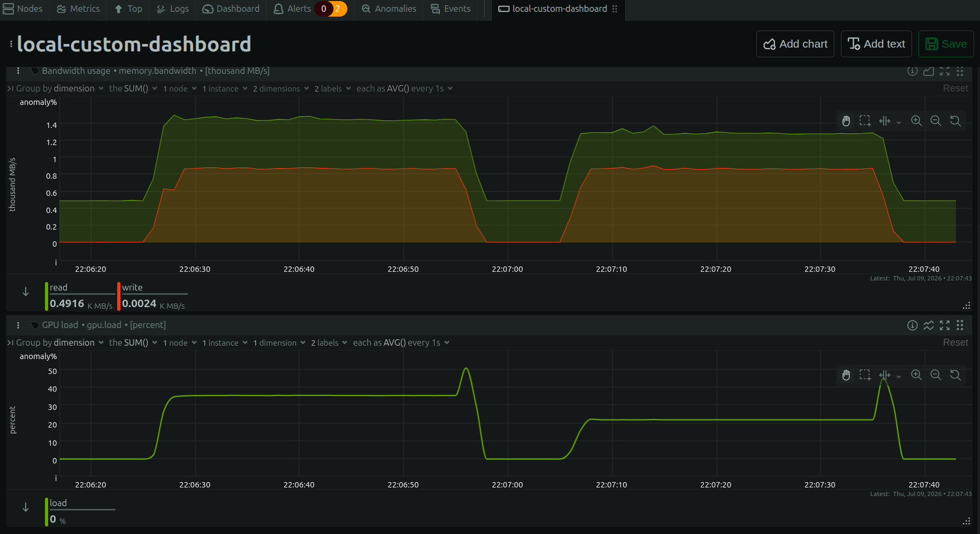Open the SUM() aggregation dropdown in Bandwidth chart
980x534 pixels.
tap(133, 88)
